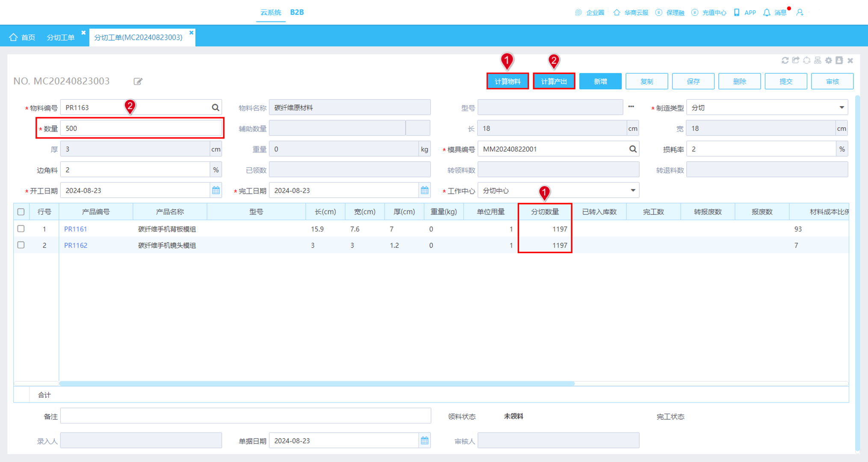The width and height of the screenshot is (868, 462).
Task: Click the refresh icon in top toolbar
Action: [x=785, y=60]
